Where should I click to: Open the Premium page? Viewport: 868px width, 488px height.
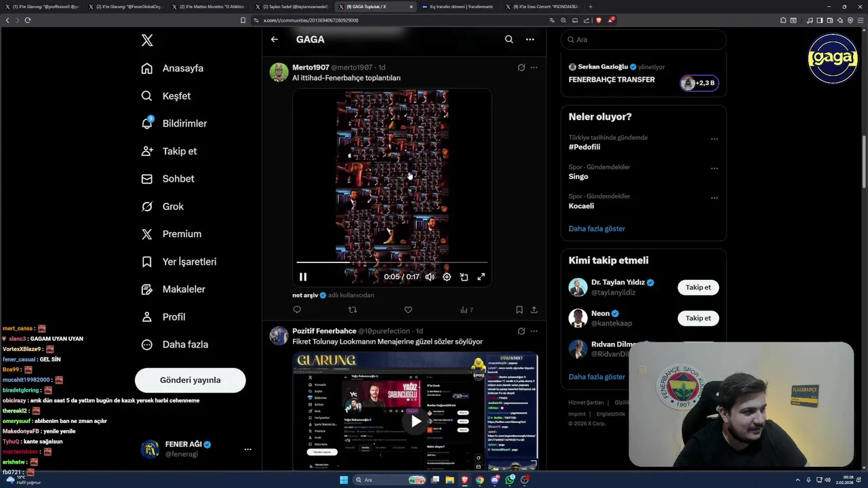tap(172, 234)
